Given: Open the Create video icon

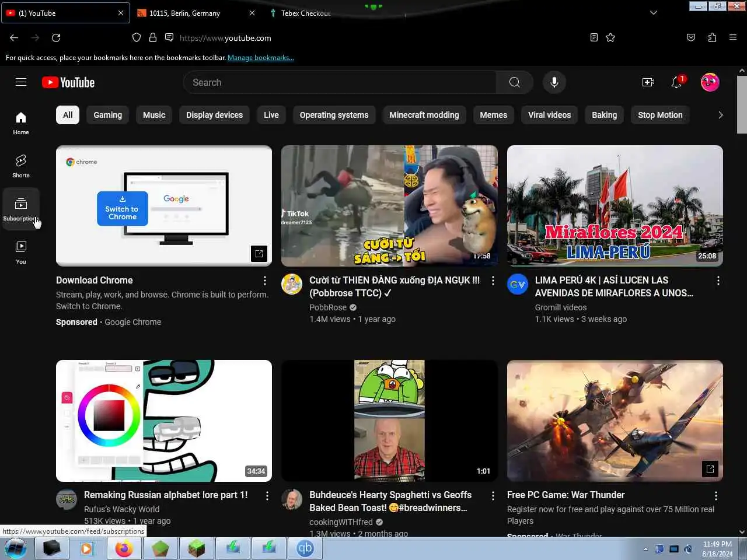Looking at the screenshot, I should 648,82.
